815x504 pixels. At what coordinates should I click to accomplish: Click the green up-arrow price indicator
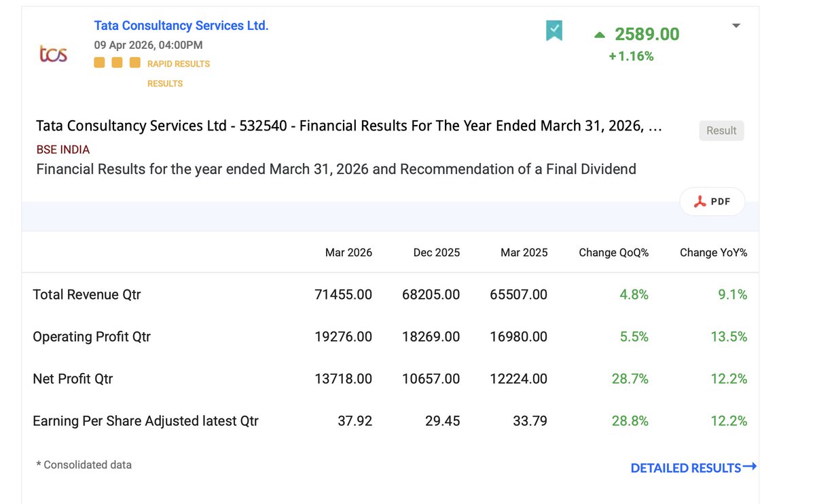599,34
